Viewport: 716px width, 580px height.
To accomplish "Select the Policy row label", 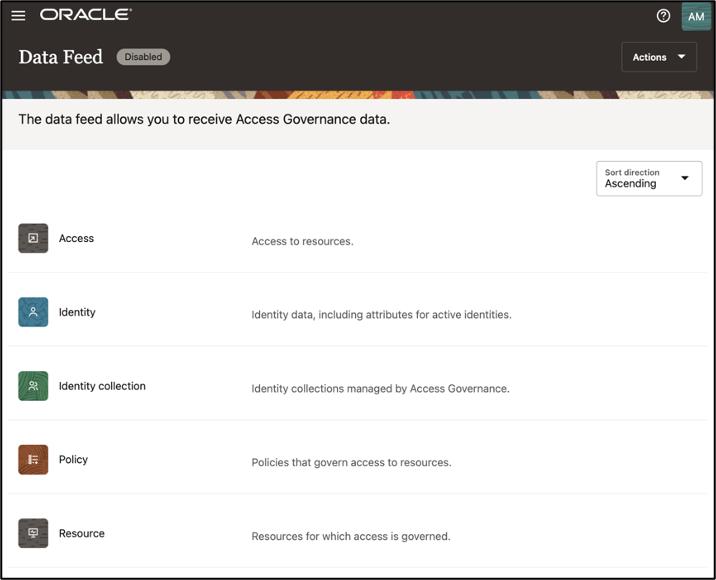I will pos(74,459).
